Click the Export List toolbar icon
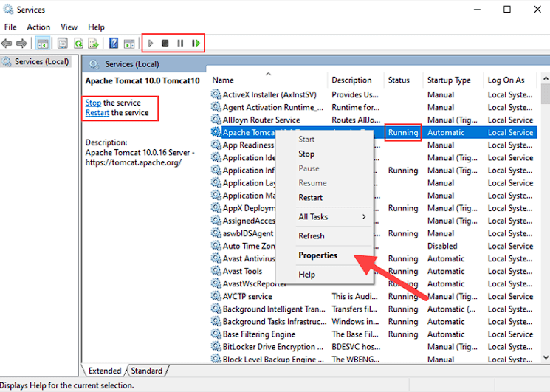This screenshot has height=392, width=550. pos(94,44)
